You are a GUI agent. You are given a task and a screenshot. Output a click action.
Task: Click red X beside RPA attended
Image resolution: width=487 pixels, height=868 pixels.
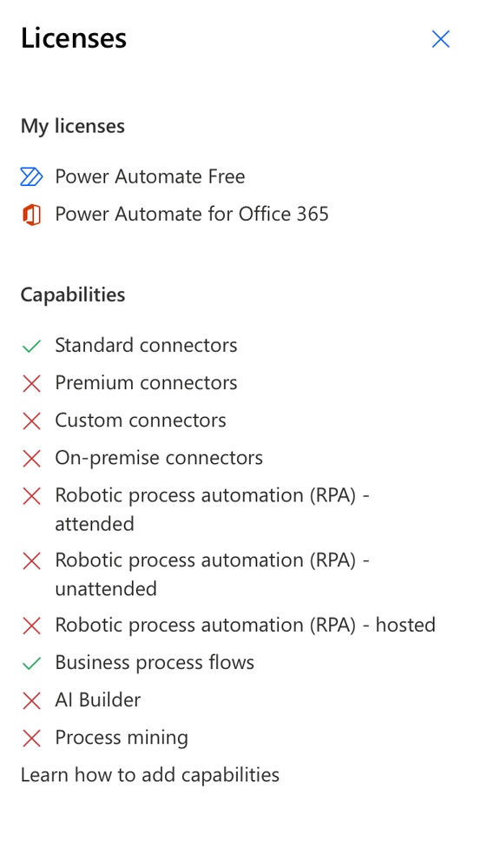pyautogui.click(x=31, y=496)
